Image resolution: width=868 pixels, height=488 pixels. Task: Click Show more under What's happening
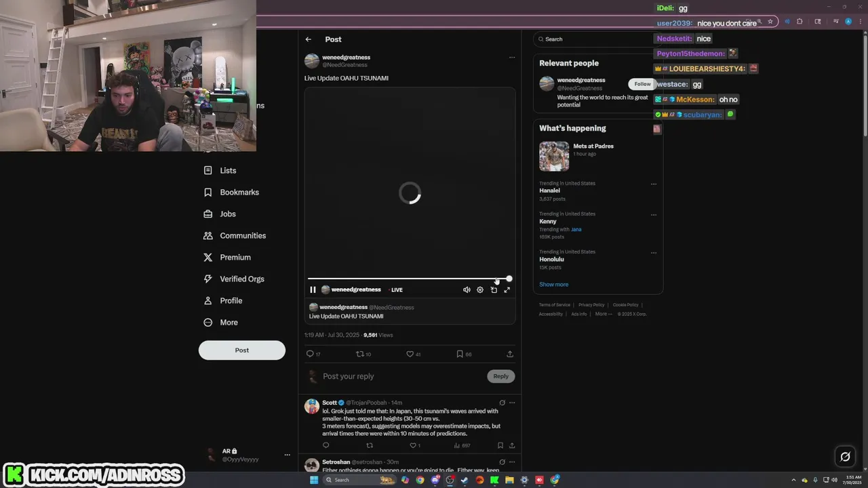click(554, 285)
